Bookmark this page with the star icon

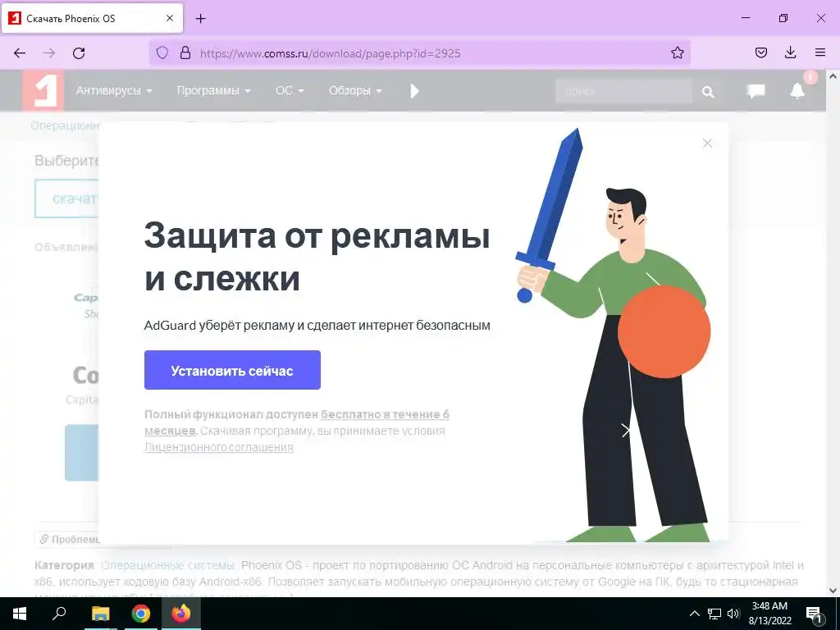677,52
